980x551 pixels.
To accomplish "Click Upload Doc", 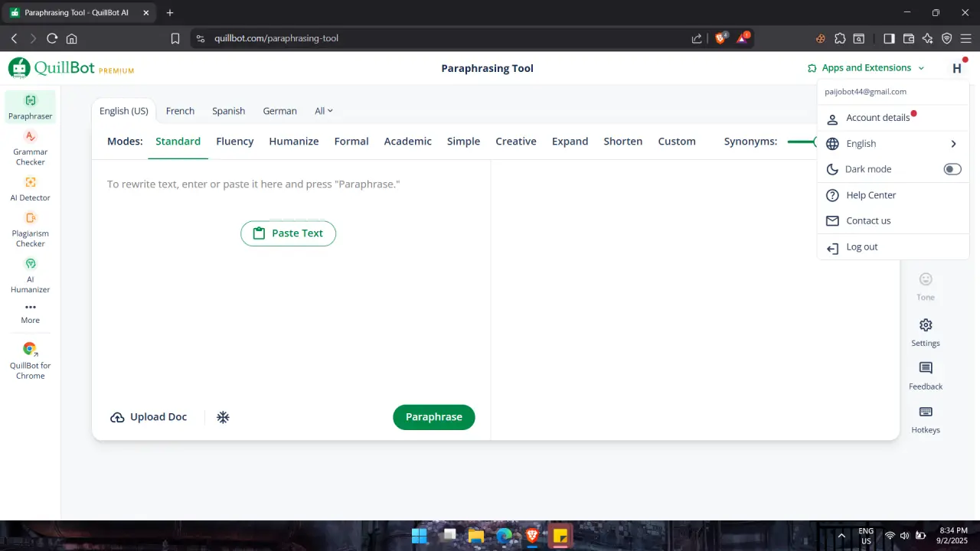I will (x=149, y=417).
